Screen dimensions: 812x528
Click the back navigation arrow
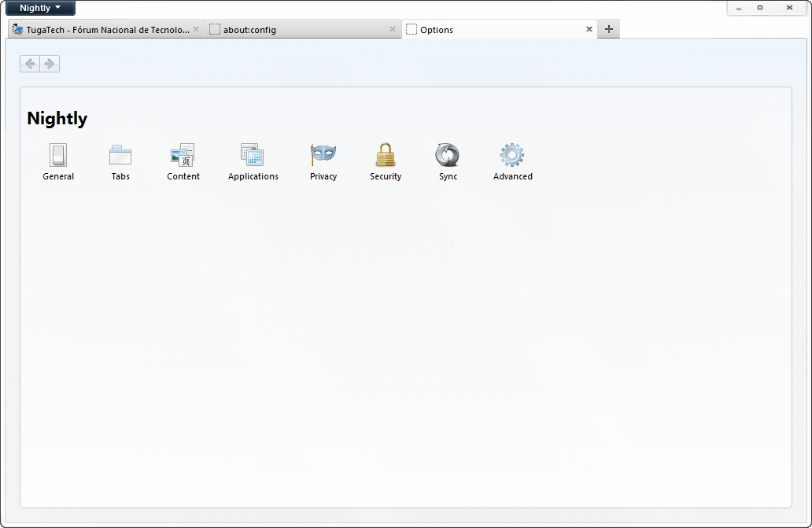[29, 64]
